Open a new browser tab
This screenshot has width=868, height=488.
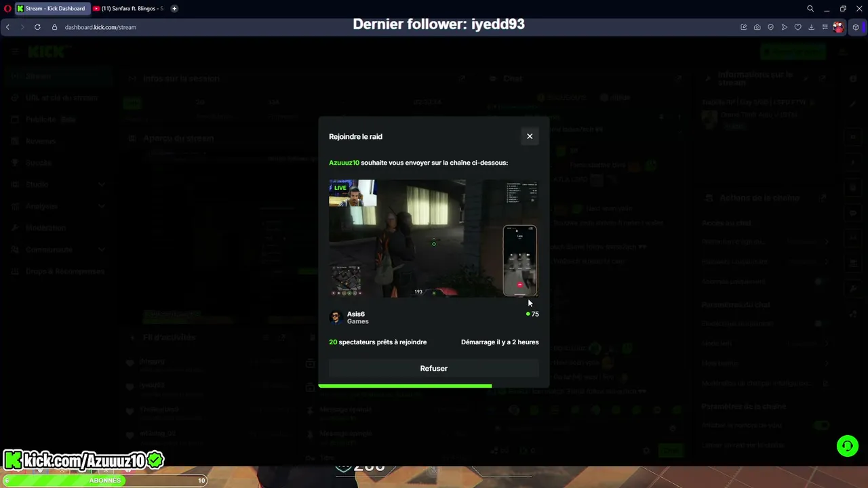pyautogui.click(x=174, y=9)
